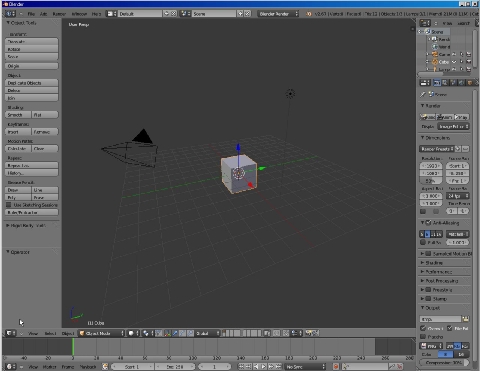This screenshot has width=480, height=371.
Task: Enable the Stamp panel checkbox
Action: point(429,299)
